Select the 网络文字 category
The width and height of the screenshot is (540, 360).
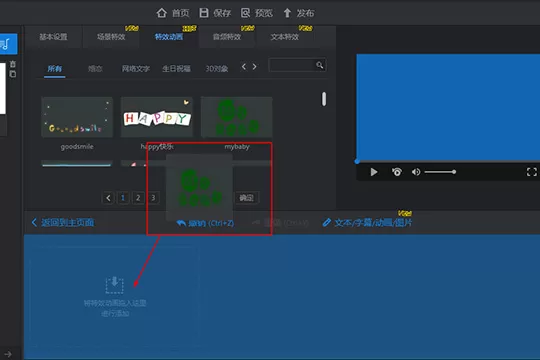click(x=136, y=69)
